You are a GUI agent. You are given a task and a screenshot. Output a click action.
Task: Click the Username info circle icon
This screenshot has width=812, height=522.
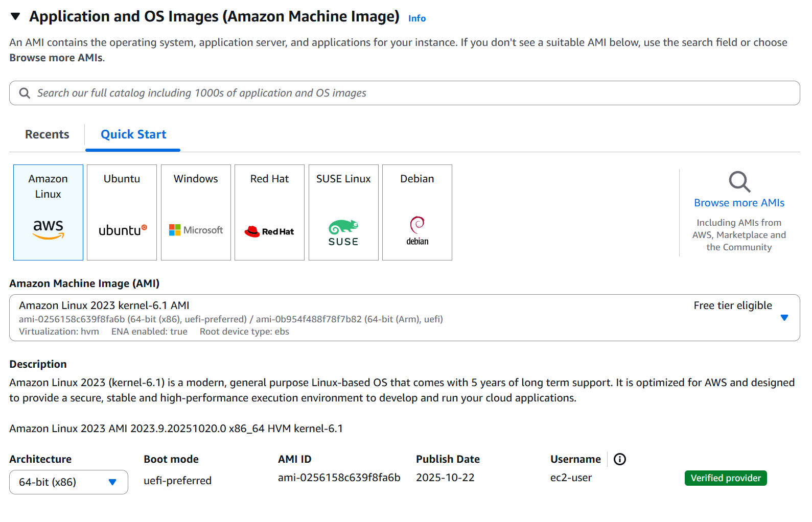pos(619,459)
